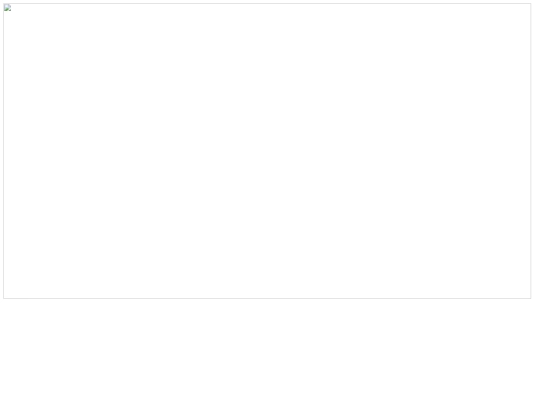This screenshot has width=540, height=405.
Task: Select the failed-to-load image thumbnail
Action: tap(8, 8)
